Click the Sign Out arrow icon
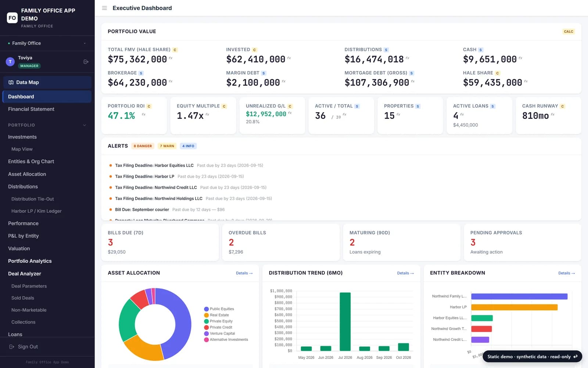This screenshot has width=588, height=368. [x=12, y=347]
